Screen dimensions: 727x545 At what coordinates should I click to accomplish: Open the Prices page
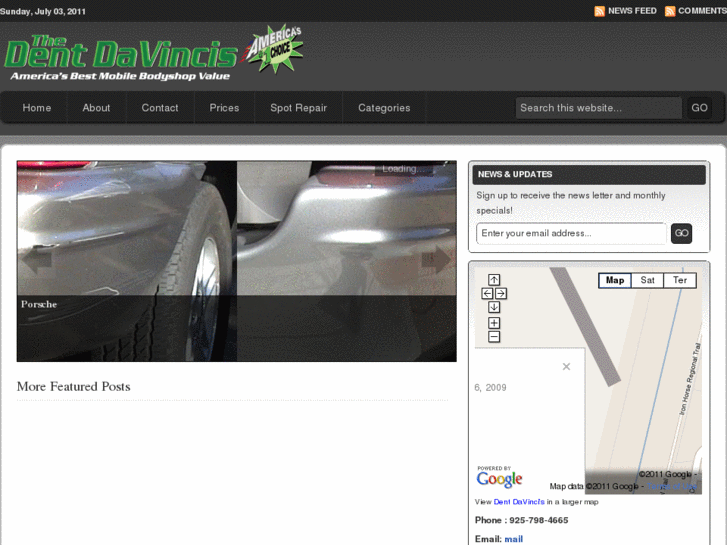coord(224,108)
